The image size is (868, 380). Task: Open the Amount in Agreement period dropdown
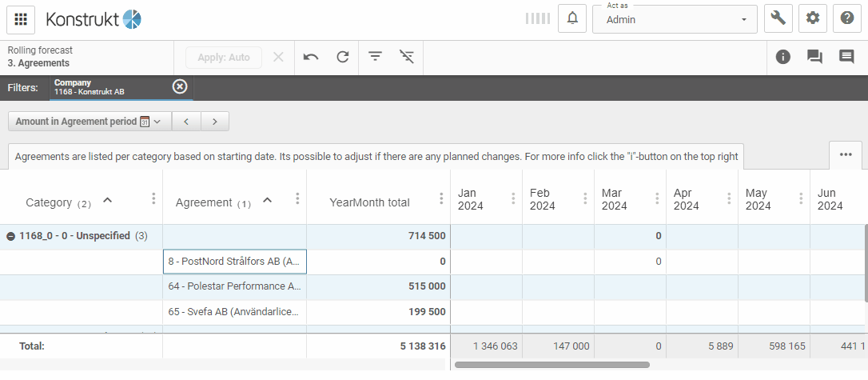90,122
